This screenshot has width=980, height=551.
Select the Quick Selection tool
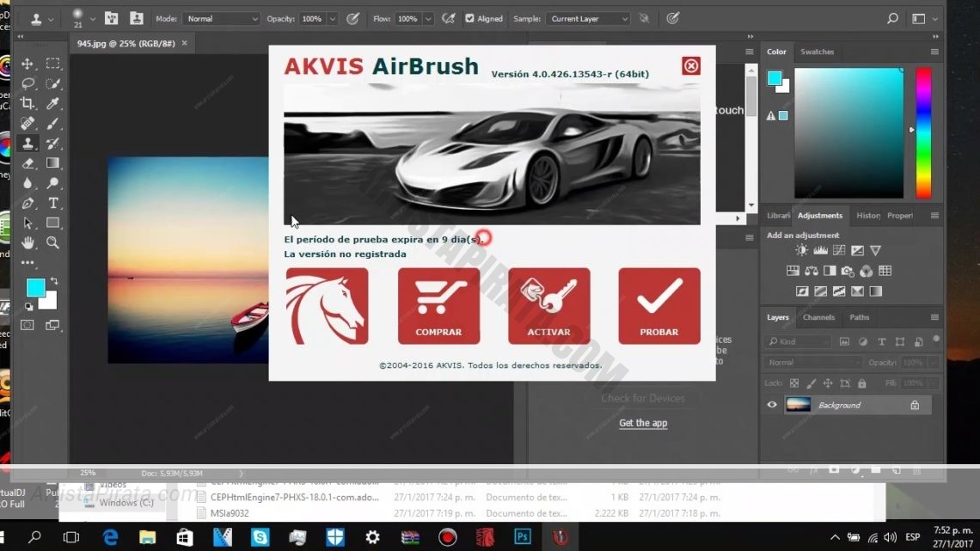pyautogui.click(x=53, y=83)
